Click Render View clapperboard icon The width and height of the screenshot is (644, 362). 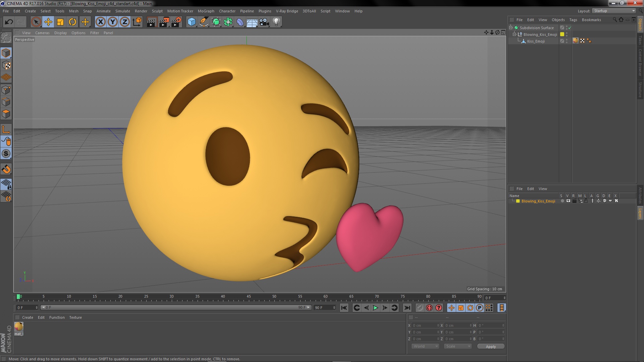pyautogui.click(x=152, y=22)
